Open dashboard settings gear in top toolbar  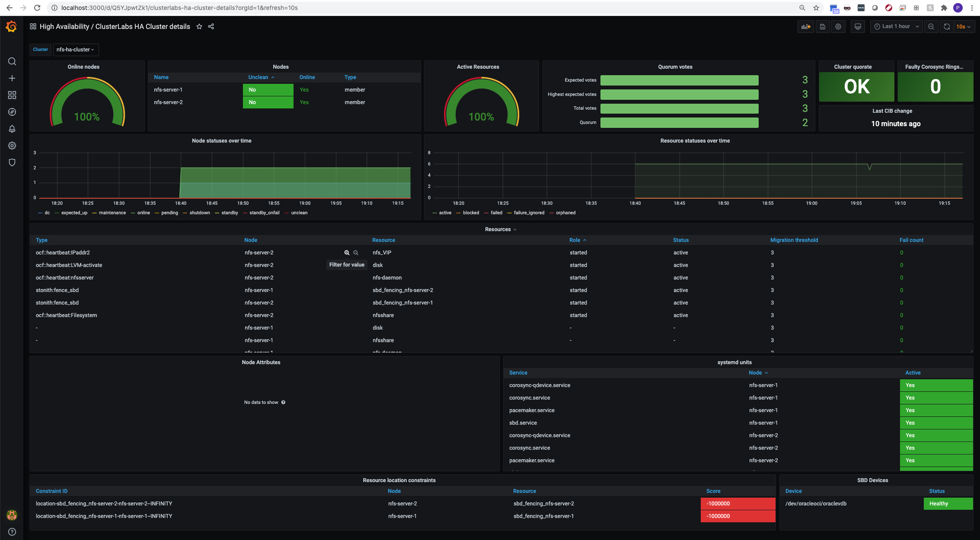838,27
